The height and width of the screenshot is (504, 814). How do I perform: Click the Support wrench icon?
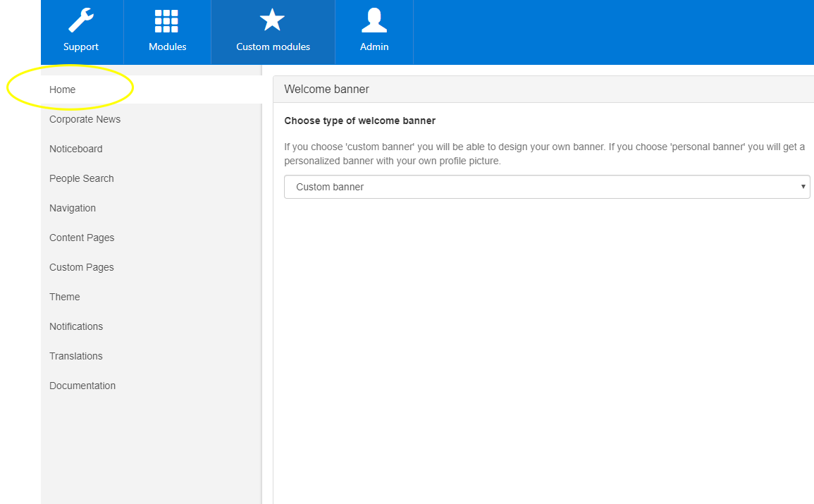click(81, 20)
